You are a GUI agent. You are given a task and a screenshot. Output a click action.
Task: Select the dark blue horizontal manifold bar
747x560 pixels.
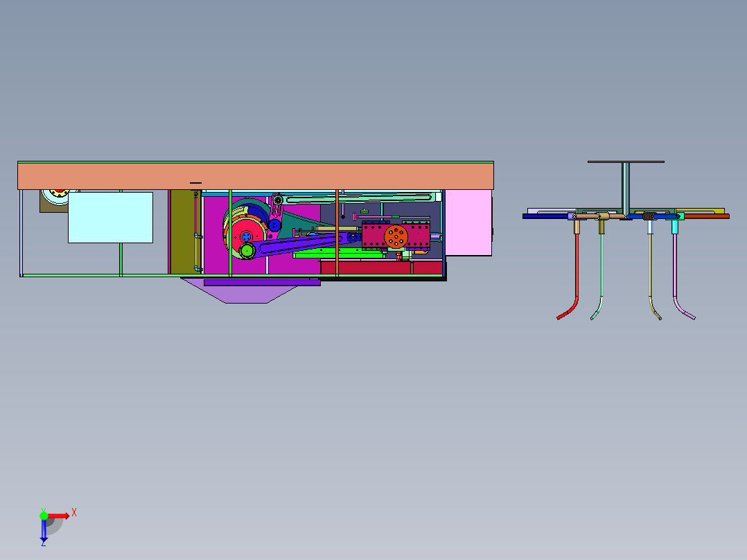coord(546,216)
